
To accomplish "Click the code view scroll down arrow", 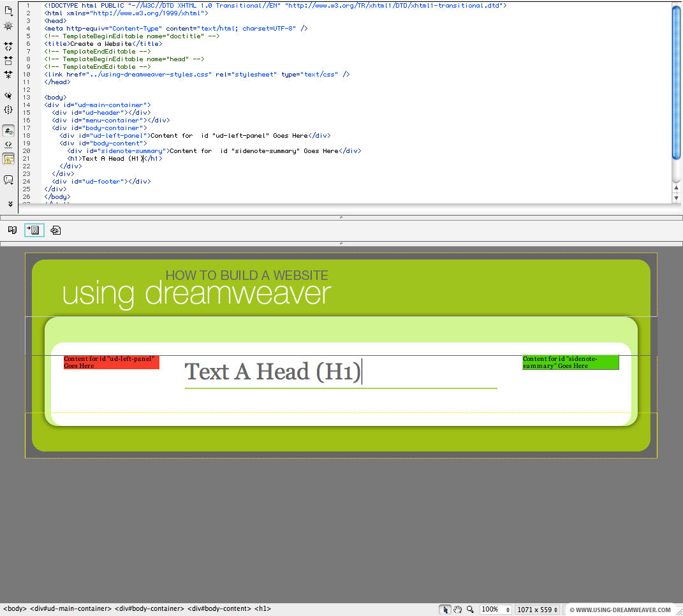I will pos(676,198).
